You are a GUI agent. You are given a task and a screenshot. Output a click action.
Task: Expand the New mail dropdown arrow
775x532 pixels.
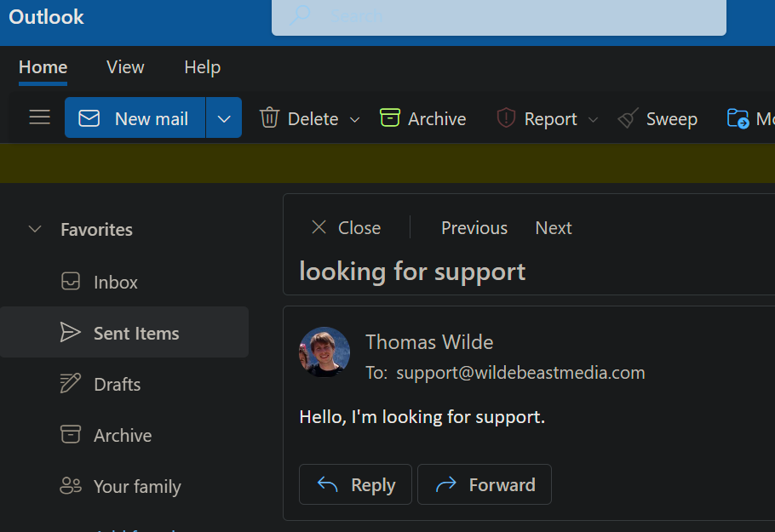point(224,118)
